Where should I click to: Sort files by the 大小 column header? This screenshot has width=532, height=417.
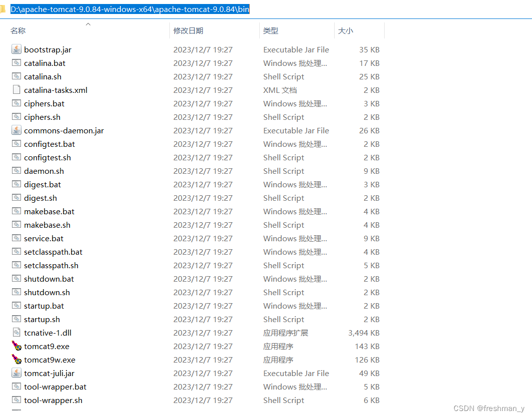(345, 30)
